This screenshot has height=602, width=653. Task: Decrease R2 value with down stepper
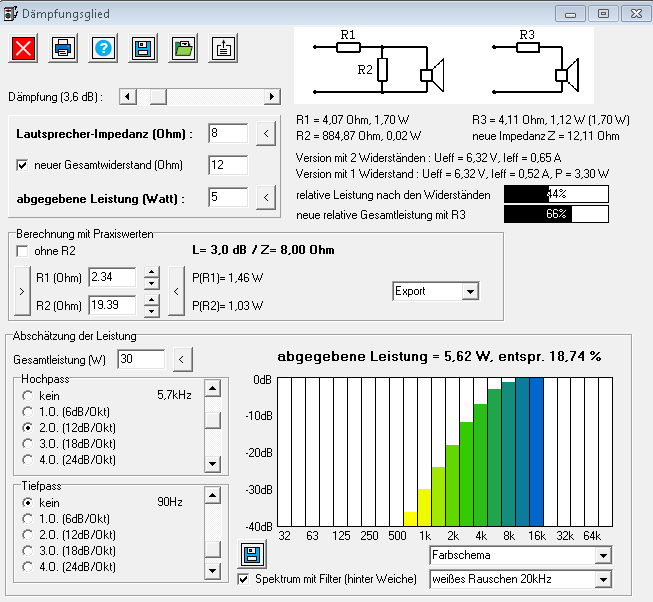[x=152, y=311]
